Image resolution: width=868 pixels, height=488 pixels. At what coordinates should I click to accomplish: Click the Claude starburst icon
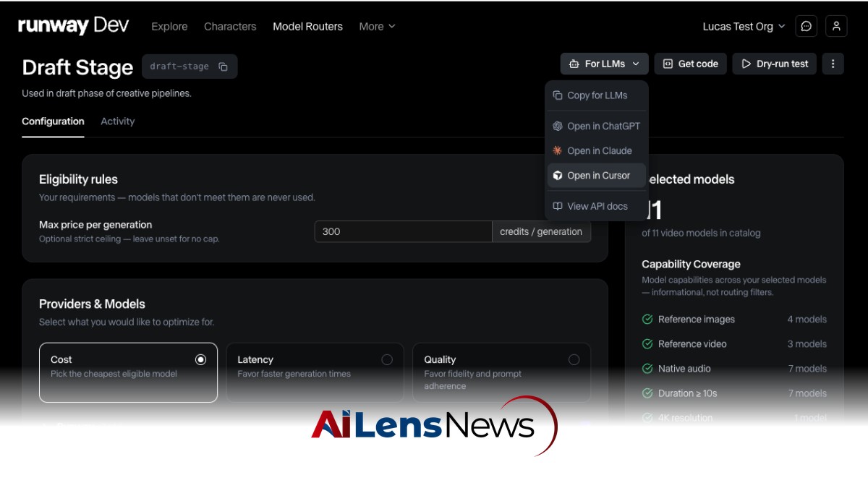pos(558,150)
